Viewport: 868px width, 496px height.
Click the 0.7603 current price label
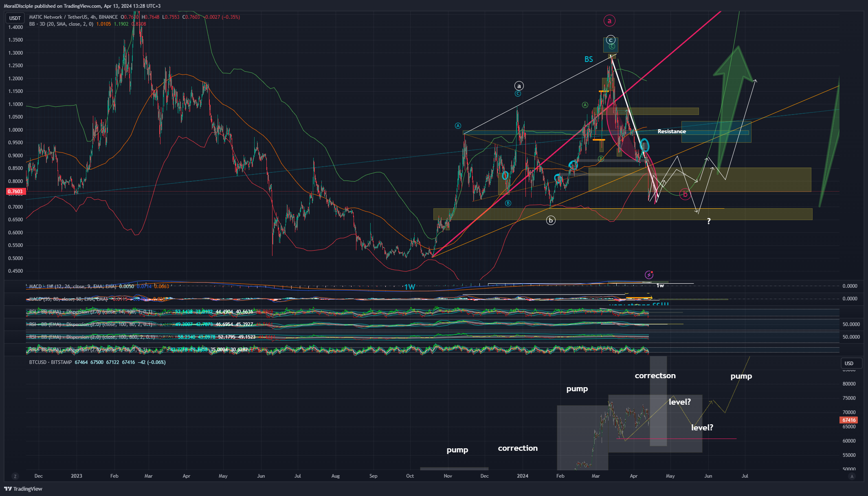click(15, 192)
